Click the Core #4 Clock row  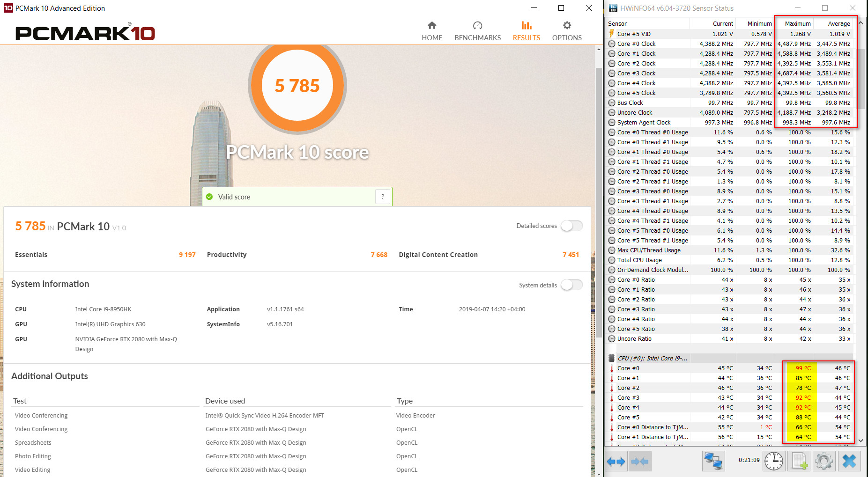coord(730,83)
